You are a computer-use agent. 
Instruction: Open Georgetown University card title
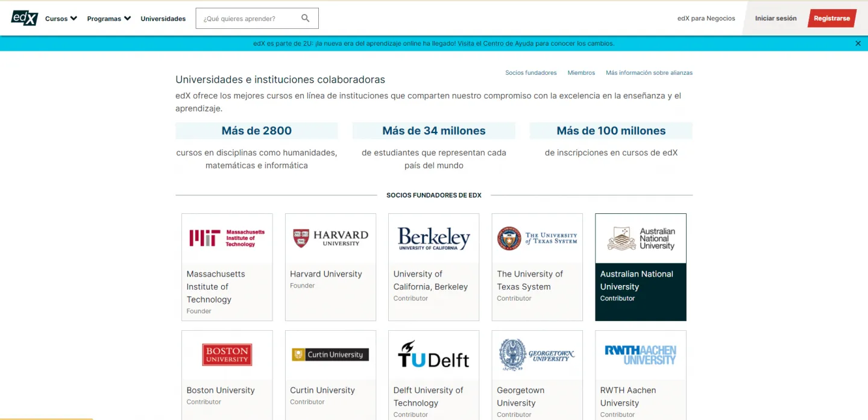point(521,397)
